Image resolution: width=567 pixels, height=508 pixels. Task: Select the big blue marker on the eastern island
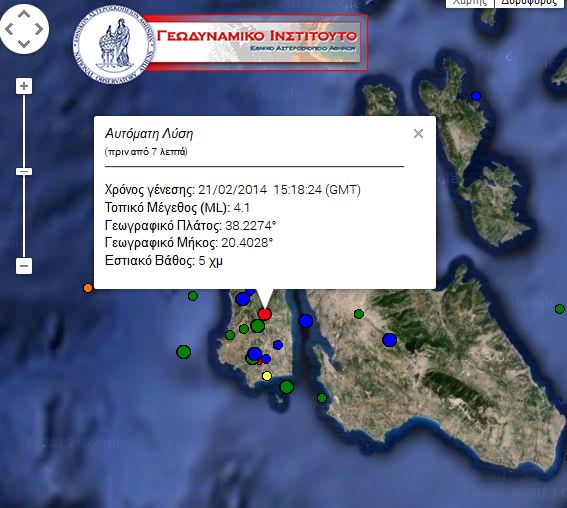tap(389, 340)
